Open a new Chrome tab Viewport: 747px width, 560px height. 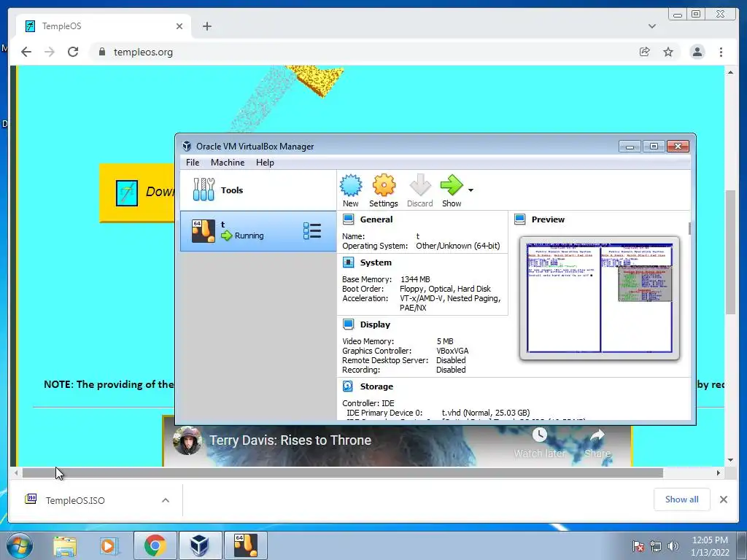point(206,26)
